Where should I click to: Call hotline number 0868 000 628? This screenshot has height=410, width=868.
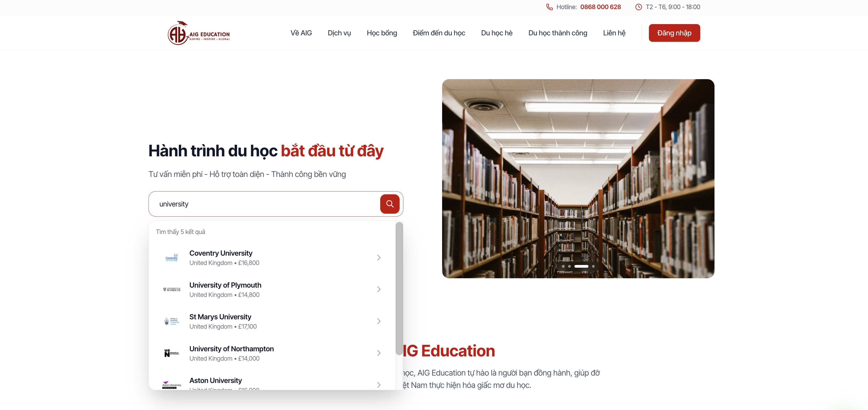pos(601,7)
